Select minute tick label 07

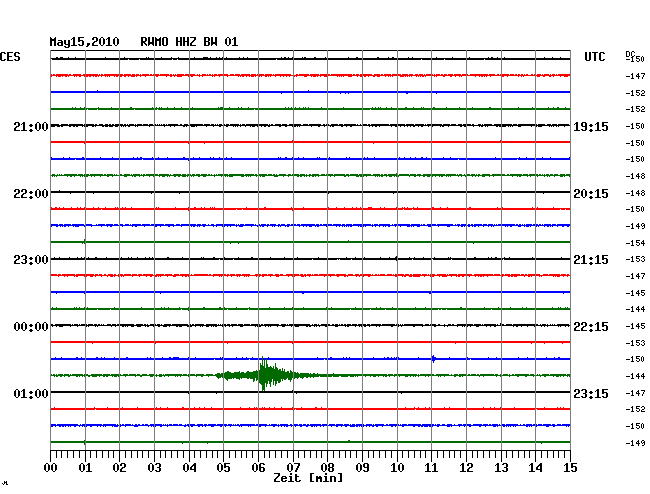pos(293,467)
